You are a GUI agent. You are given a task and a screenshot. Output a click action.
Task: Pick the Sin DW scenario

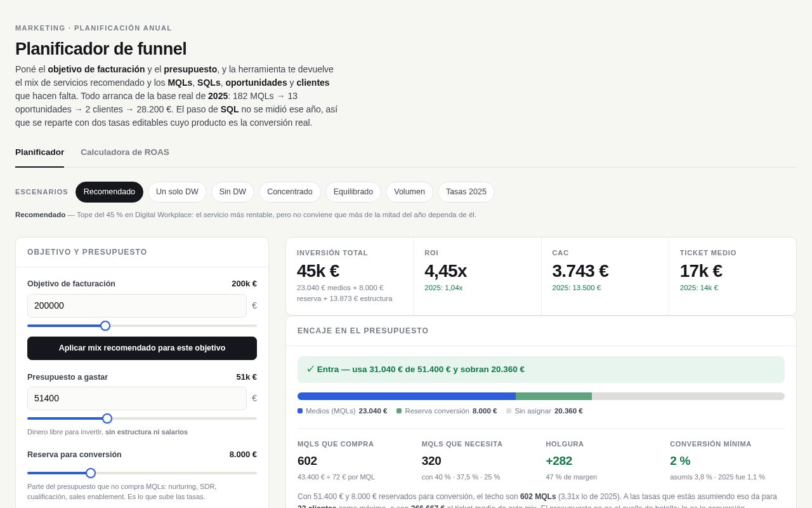pyautogui.click(x=233, y=192)
